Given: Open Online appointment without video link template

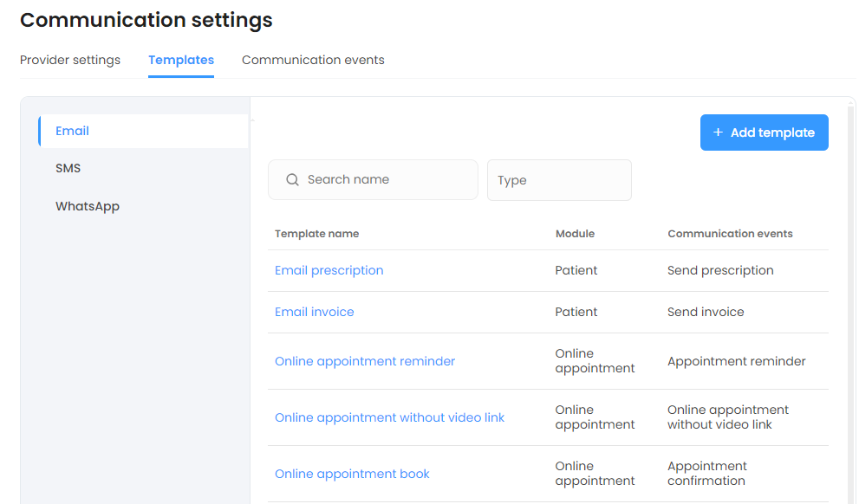Looking at the screenshot, I should click(x=389, y=417).
